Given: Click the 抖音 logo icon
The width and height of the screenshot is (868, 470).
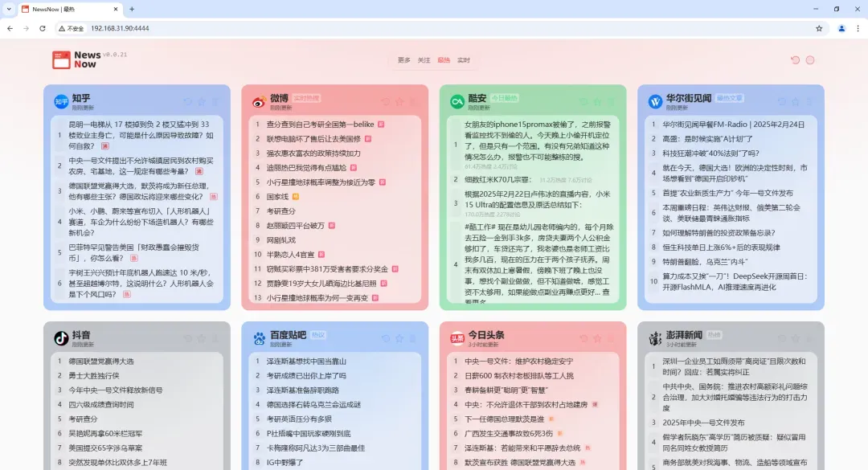Looking at the screenshot, I should (61, 338).
